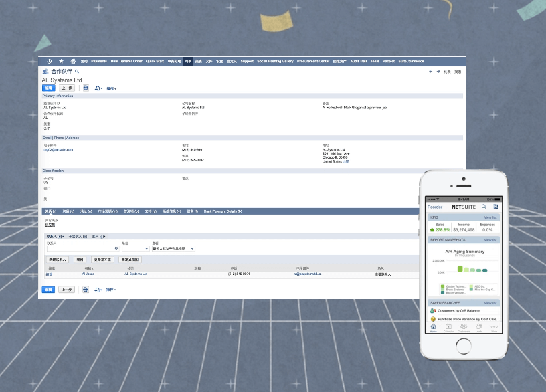Screen dimensions: 546x392
Task: Select the highlighted 列表 menu item
Action: click(188, 61)
